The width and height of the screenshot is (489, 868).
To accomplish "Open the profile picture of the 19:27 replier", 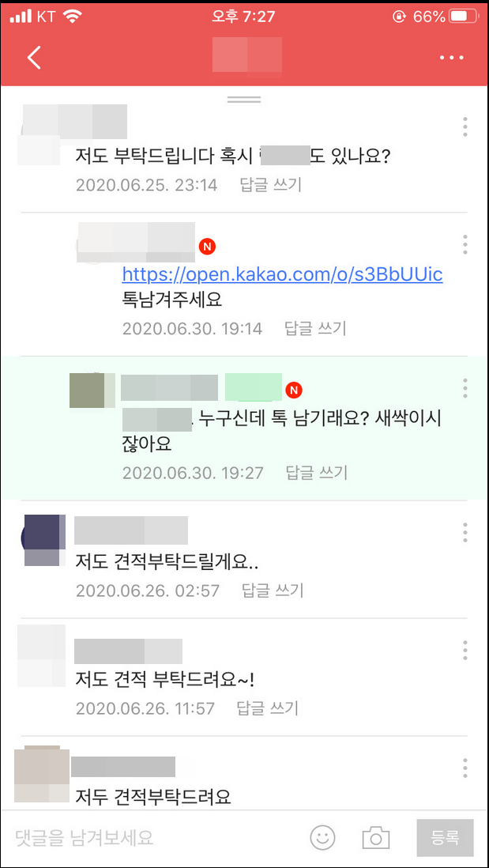I will pyautogui.click(x=92, y=391).
